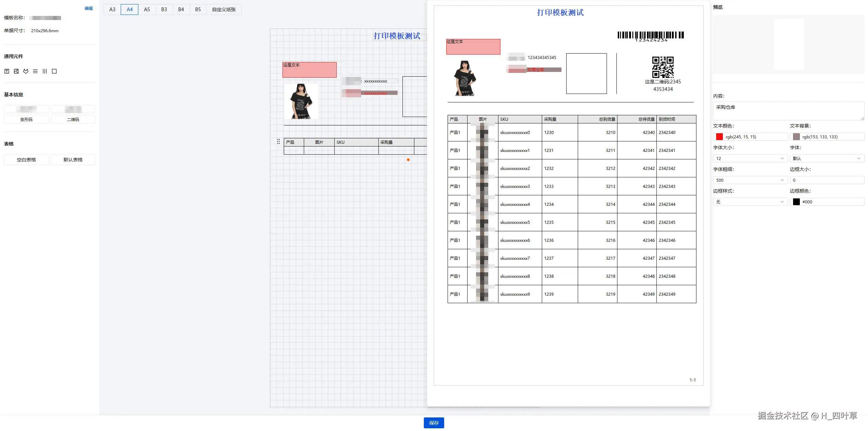Click the 编辑 edit link

pyautogui.click(x=88, y=8)
